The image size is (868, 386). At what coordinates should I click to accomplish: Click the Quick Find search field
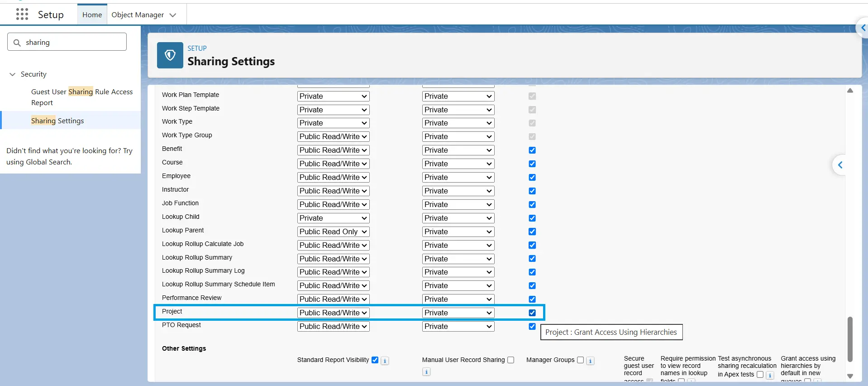tap(67, 42)
